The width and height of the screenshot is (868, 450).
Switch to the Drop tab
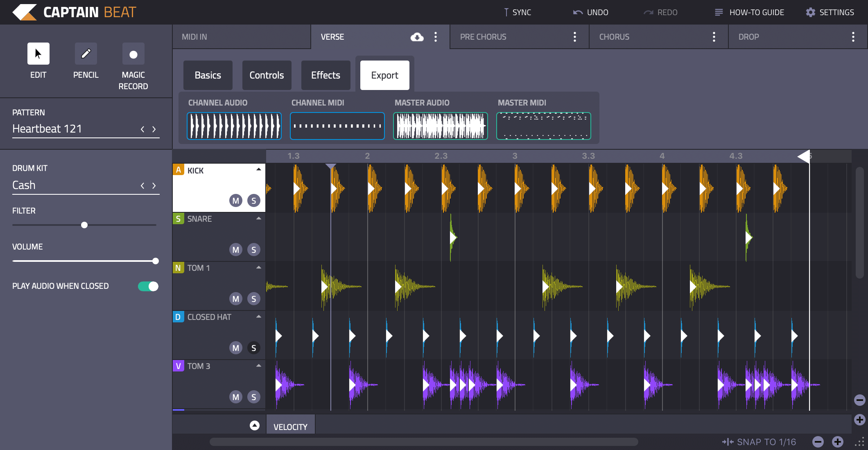(798, 37)
